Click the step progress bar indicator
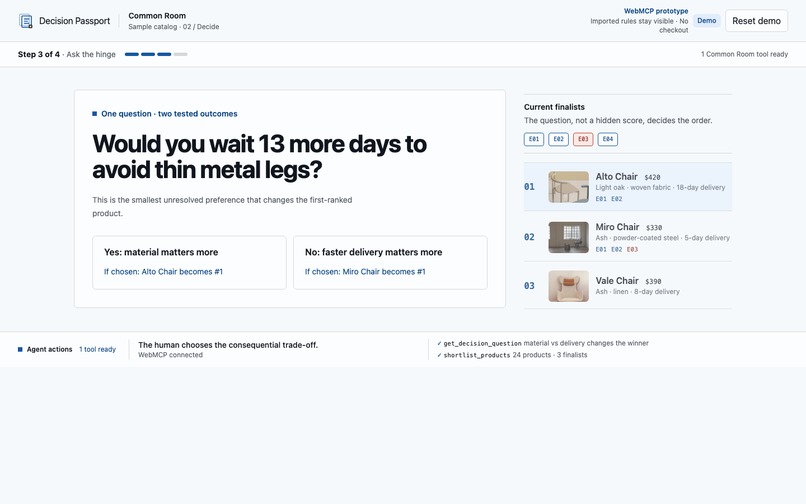The height and width of the screenshot is (504, 806). pos(156,54)
